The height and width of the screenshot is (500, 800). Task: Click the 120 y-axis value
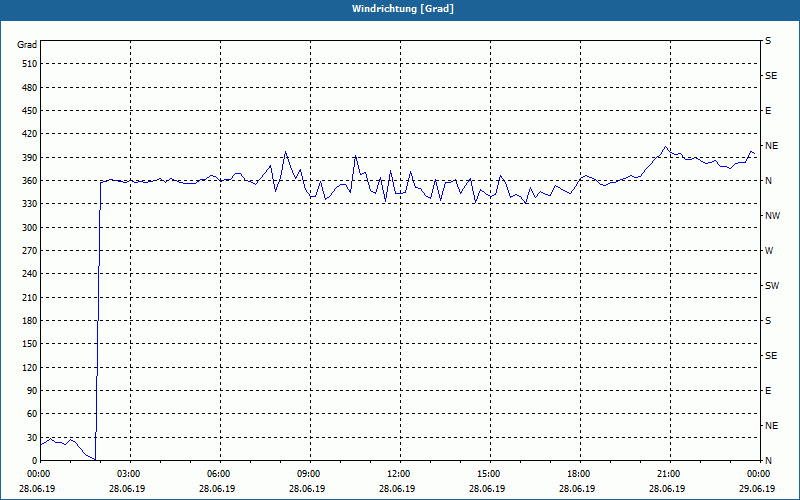[x=30, y=367]
